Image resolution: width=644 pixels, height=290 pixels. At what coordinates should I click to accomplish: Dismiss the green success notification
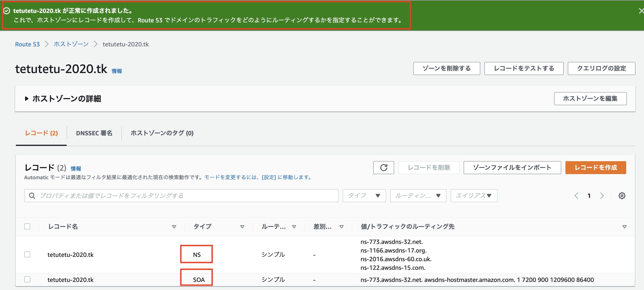[641, 11]
